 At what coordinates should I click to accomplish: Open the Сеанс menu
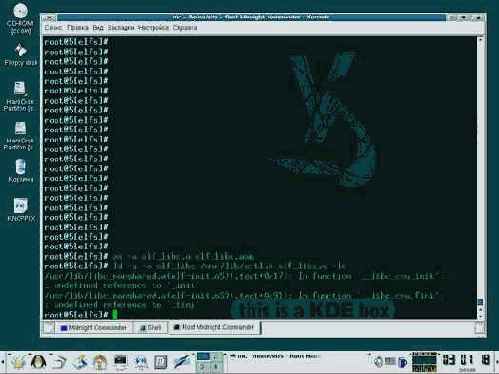click(53, 28)
